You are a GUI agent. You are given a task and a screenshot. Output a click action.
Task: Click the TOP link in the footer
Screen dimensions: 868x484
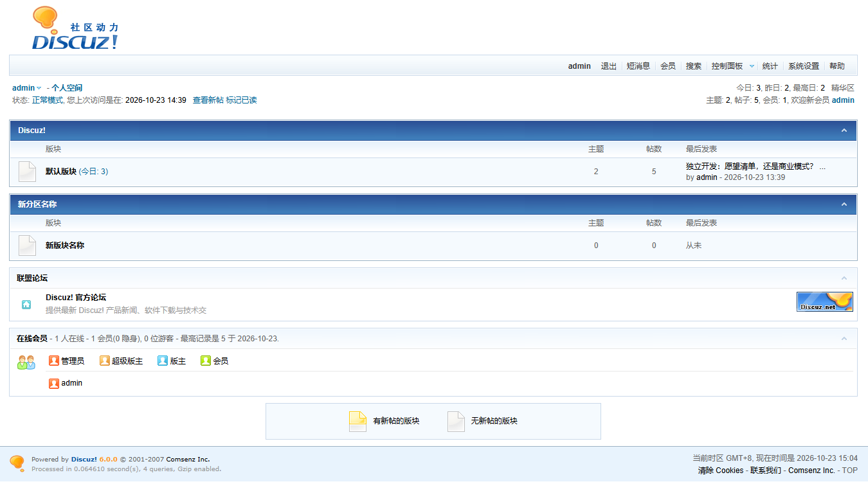pyautogui.click(x=850, y=471)
